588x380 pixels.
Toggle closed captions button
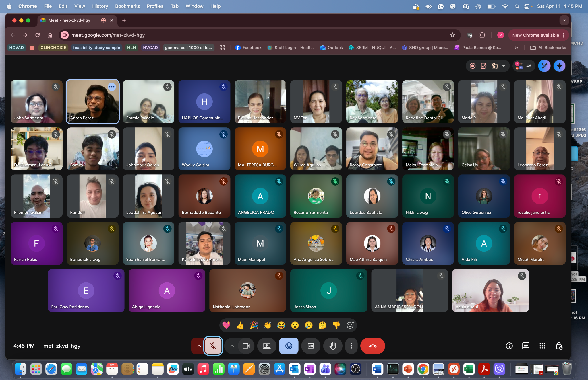click(311, 346)
